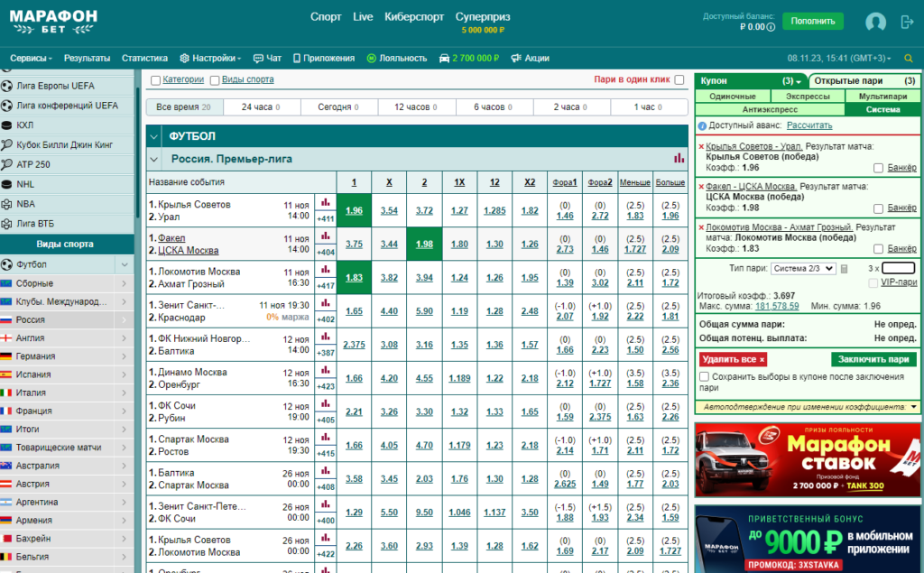Open the Настройки settings dropdown
This screenshot has width=924, height=573.
coord(210,59)
